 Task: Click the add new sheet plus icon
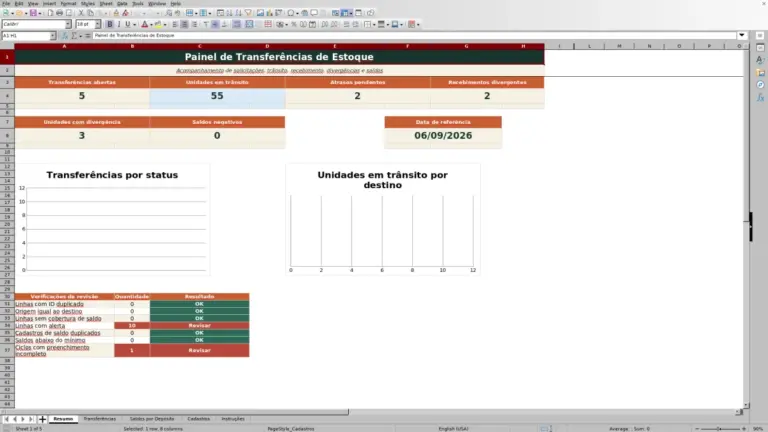click(x=42, y=419)
